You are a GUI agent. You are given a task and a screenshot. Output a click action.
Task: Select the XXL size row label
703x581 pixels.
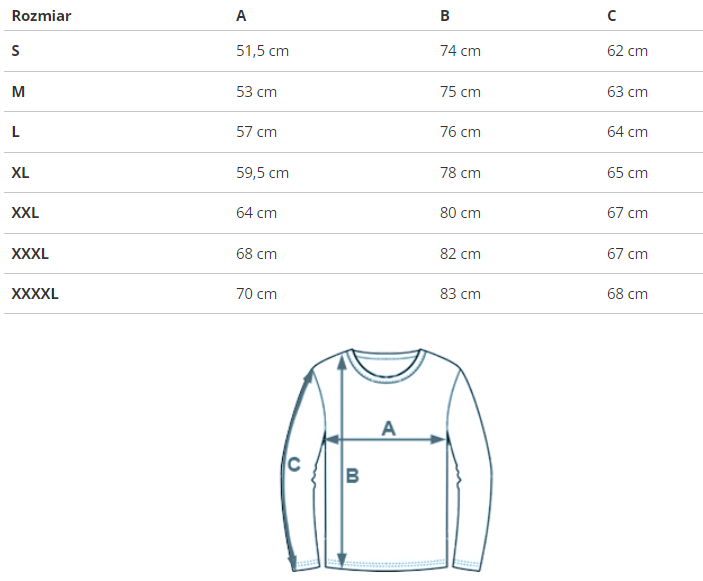(x=25, y=213)
